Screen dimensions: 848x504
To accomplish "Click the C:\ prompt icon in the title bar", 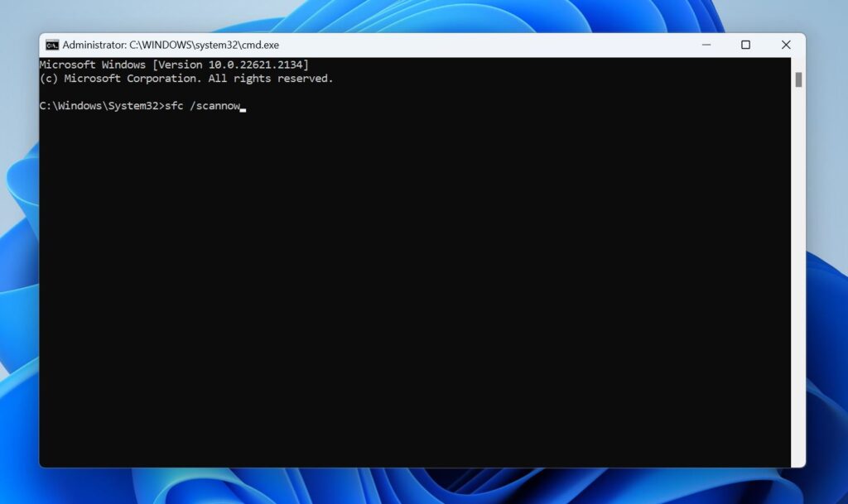I will (x=51, y=45).
